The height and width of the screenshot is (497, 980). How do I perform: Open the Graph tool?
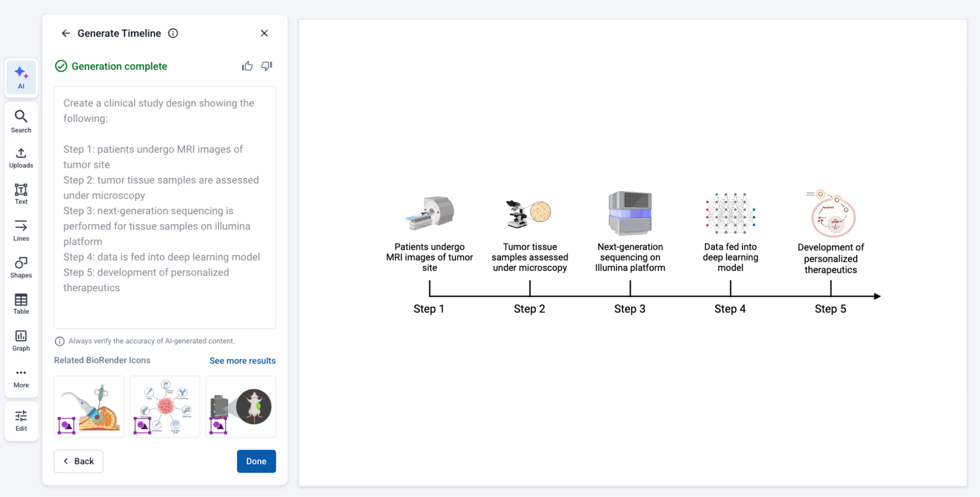21,340
